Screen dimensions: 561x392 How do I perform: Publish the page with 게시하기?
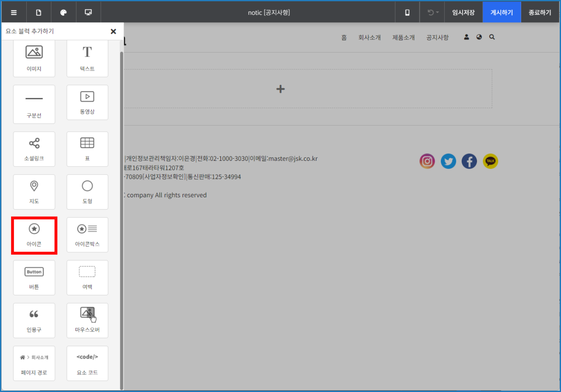pos(501,12)
